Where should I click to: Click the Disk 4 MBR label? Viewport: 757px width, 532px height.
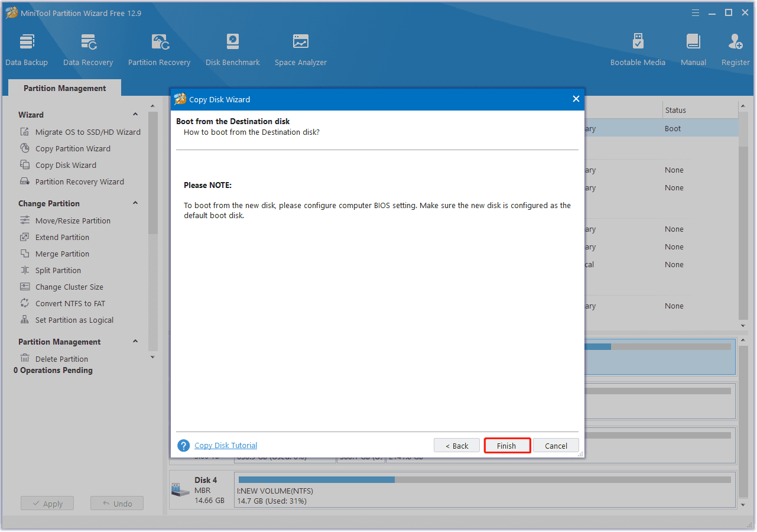pos(203,491)
